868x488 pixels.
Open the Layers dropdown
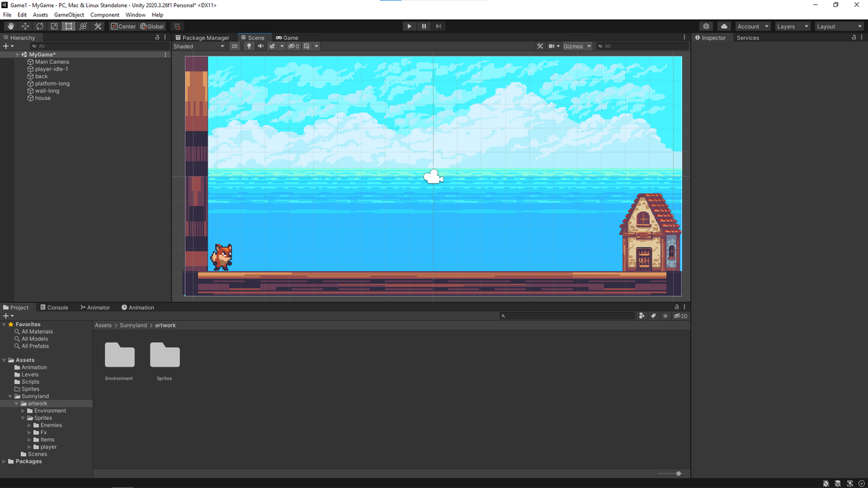point(792,26)
